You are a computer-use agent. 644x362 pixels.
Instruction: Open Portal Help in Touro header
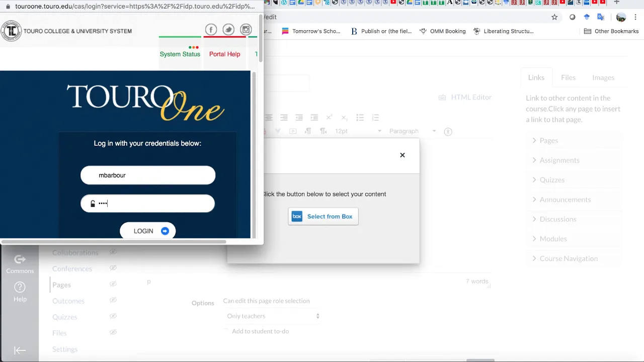click(224, 54)
